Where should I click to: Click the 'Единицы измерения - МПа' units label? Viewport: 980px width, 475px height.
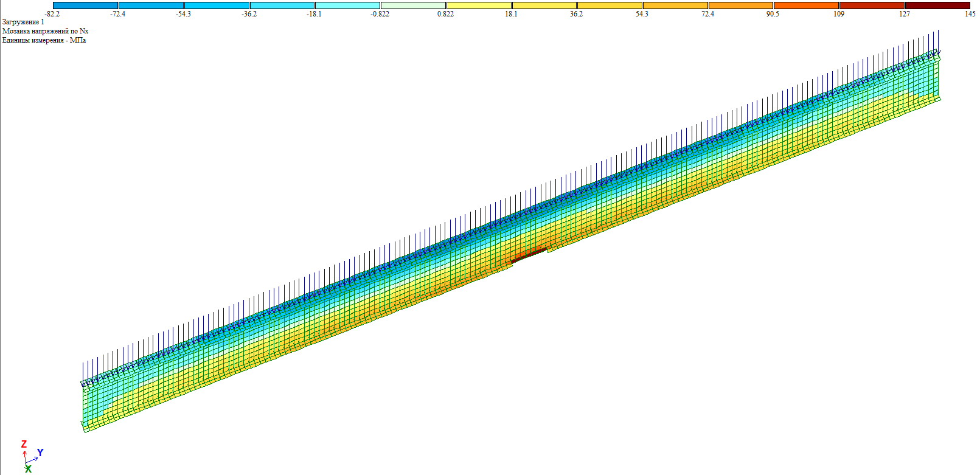coord(44,40)
